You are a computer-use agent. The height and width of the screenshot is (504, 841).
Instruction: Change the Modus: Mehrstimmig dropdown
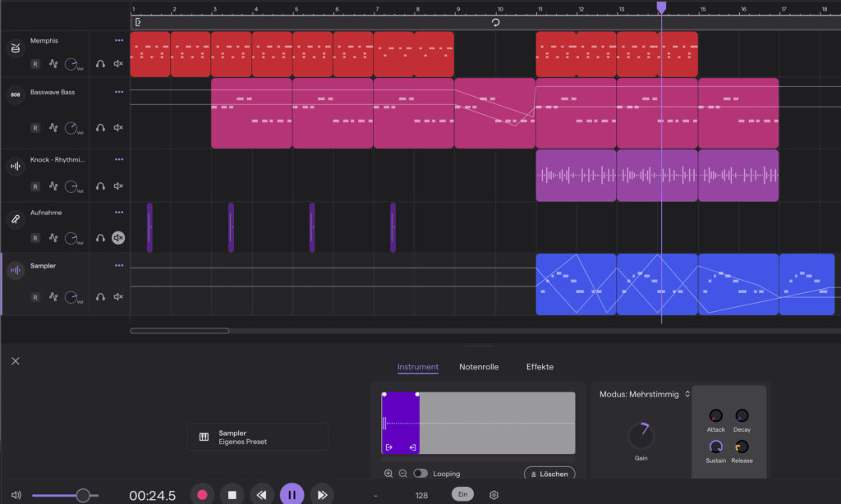tap(644, 394)
